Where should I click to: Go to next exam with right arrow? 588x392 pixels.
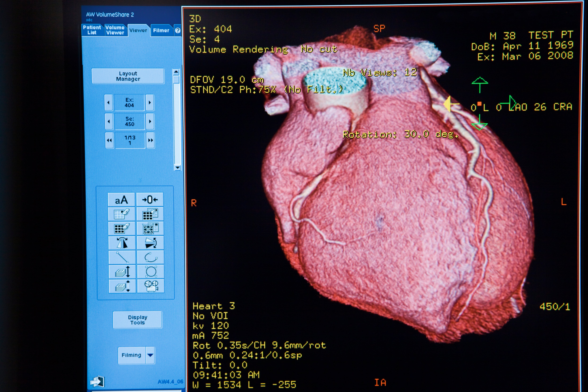click(150, 103)
